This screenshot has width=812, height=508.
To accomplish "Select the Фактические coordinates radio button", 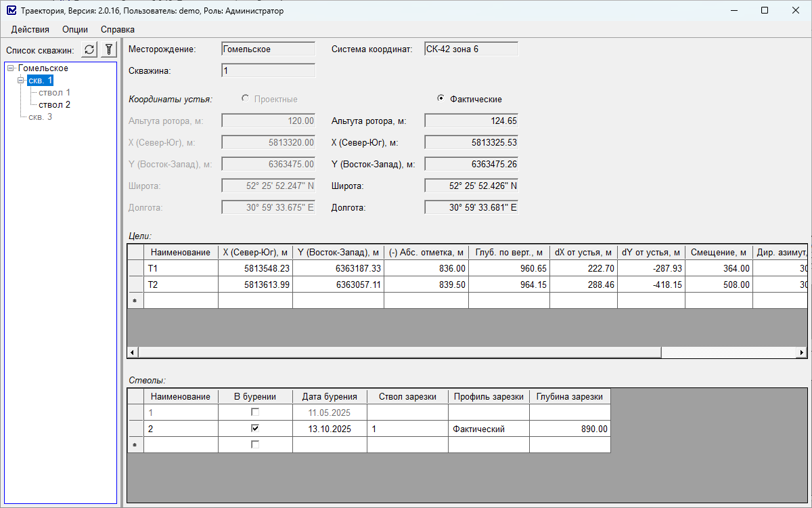I will [441, 99].
